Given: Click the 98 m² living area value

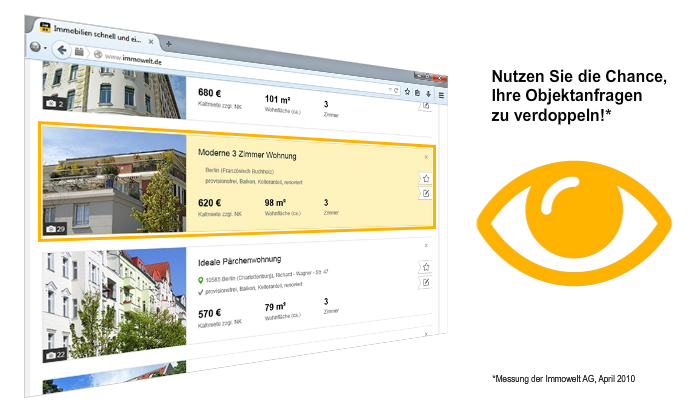Looking at the screenshot, I should point(275,203).
